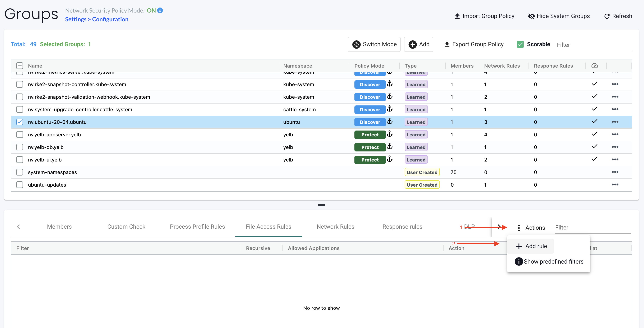This screenshot has width=644, height=328.
Task: Open more options for nv.yelb-db.yelb
Action: pos(615,147)
